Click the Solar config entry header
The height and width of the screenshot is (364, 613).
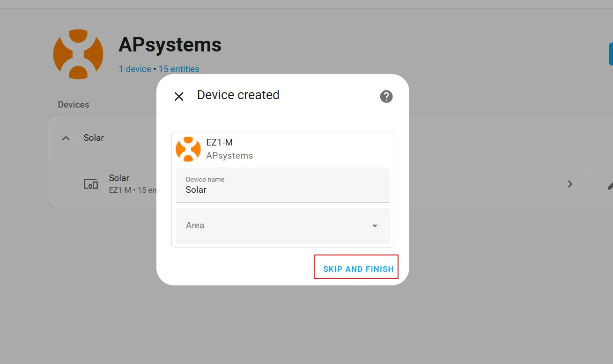click(x=94, y=138)
